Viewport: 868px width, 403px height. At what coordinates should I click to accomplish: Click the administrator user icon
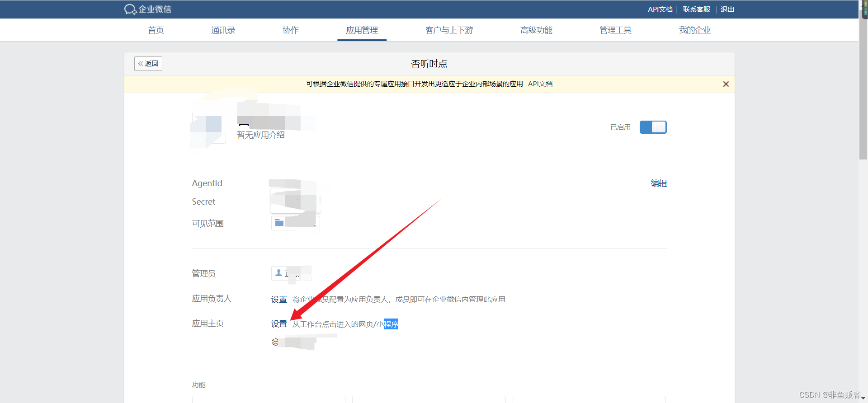(x=279, y=273)
